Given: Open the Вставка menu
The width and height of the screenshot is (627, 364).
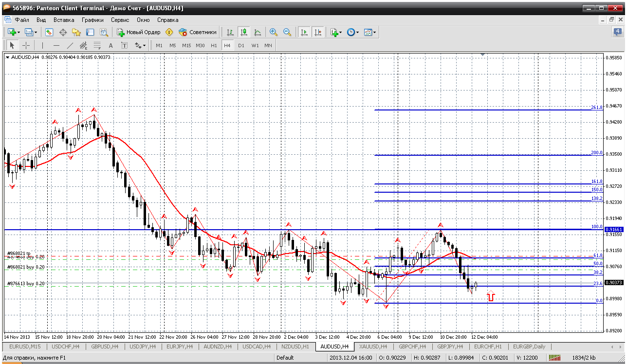Looking at the screenshot, I should [64, 20].
